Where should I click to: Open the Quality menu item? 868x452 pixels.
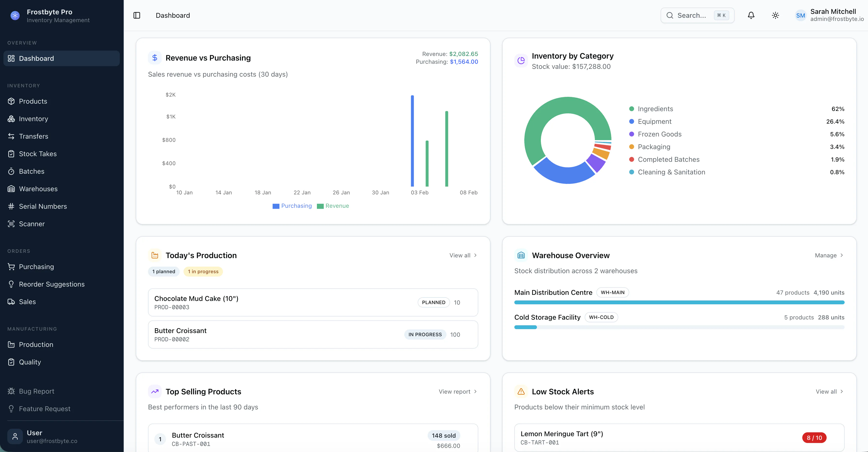click(61, 362)
